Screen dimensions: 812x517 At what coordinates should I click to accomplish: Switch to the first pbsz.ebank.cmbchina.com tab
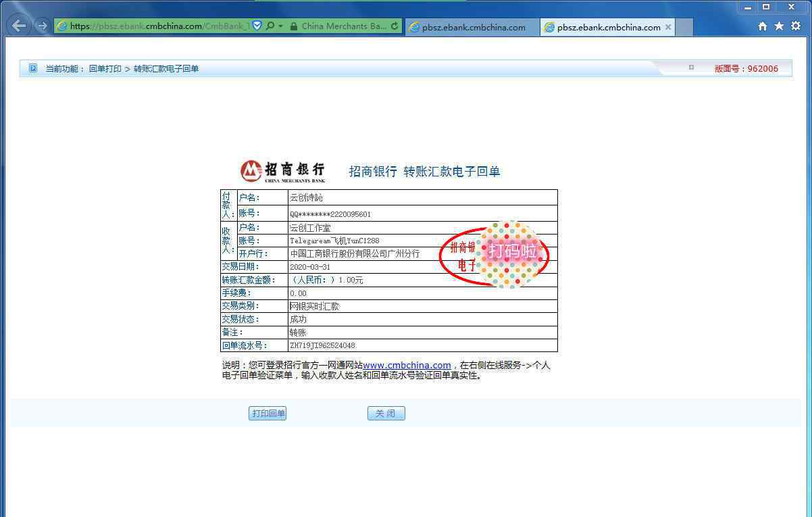pos(472,27)
